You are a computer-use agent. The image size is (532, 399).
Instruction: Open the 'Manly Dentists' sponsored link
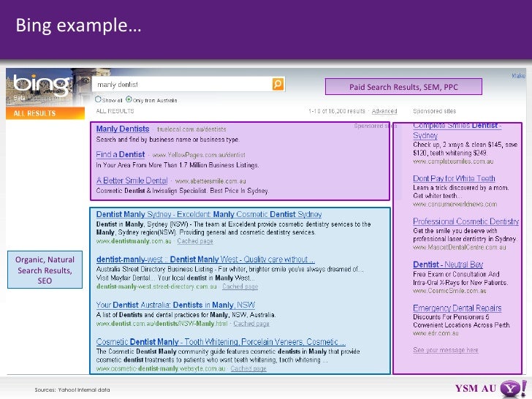[x=123, y=129]
